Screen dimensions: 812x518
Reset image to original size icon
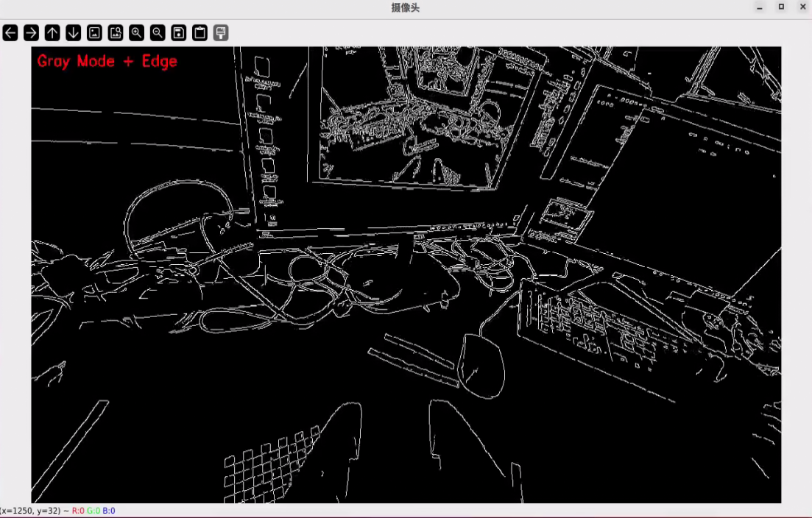point(94,32)
